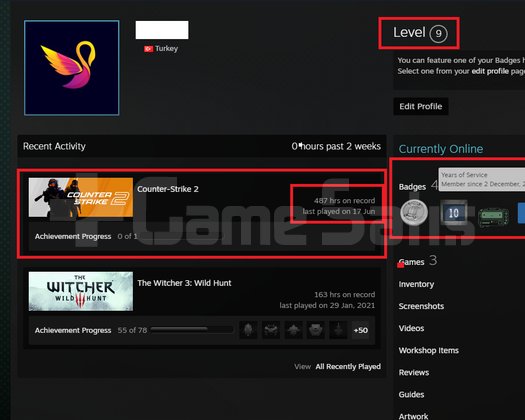Open the Artwork link

pos(413,416)
